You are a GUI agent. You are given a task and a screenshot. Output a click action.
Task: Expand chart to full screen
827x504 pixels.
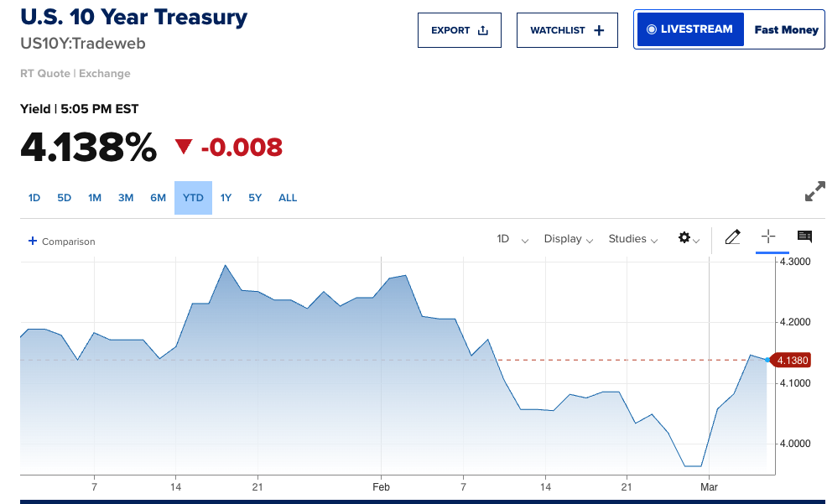click(x=814, y=191)
